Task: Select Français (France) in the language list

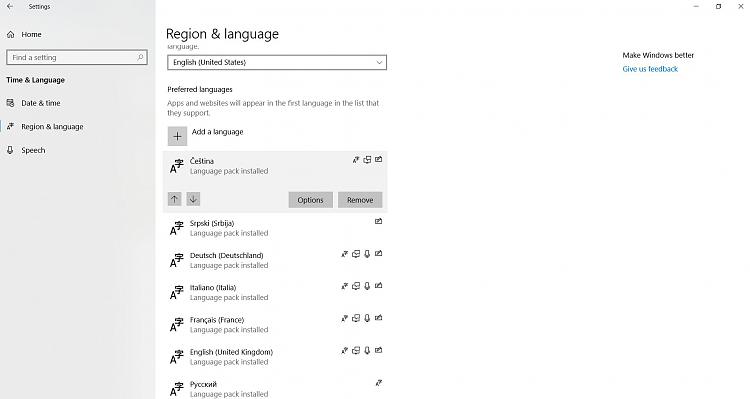Action: click(x=276, y=324)
